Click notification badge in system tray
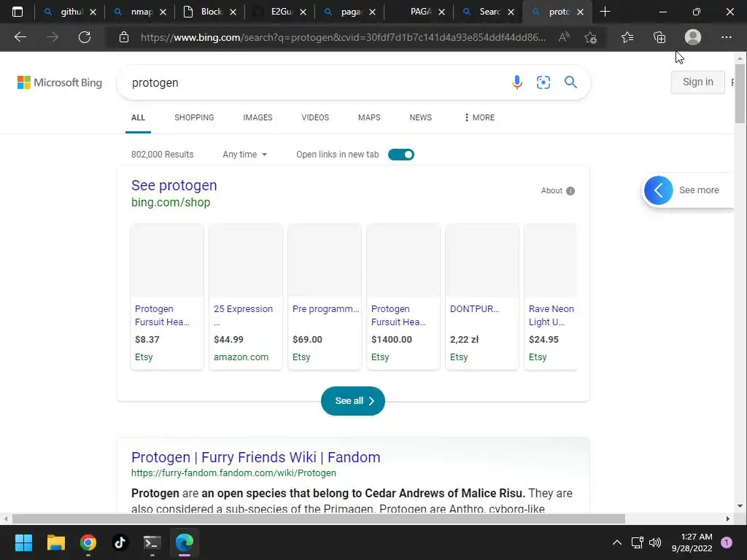747x560 pixels. [x=727, y=542]
